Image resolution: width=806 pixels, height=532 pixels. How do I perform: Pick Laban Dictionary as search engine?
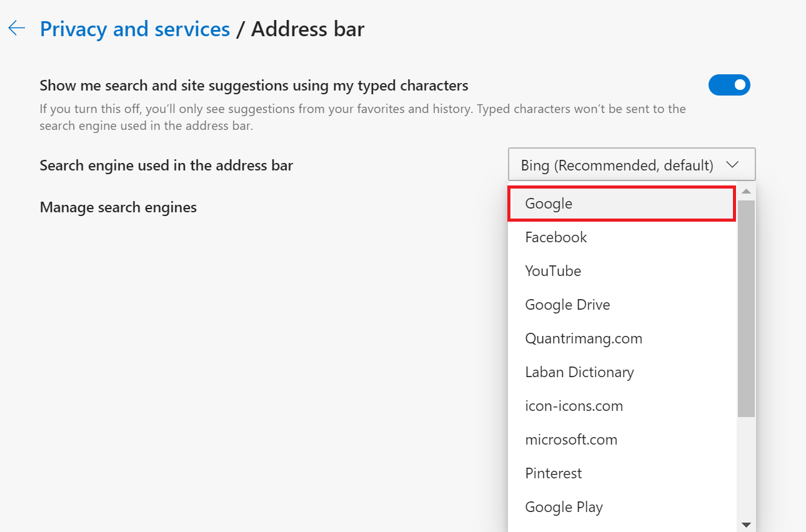tap(622, 372)
